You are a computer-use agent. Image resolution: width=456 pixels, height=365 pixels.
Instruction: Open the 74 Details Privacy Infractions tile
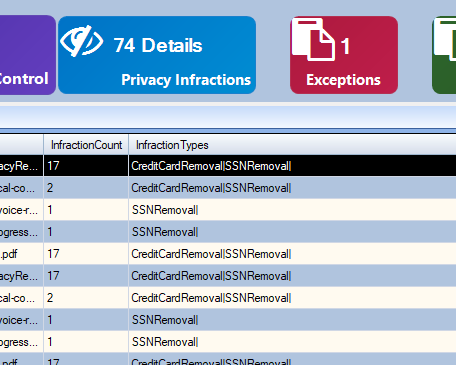click(x=157, y=55)
